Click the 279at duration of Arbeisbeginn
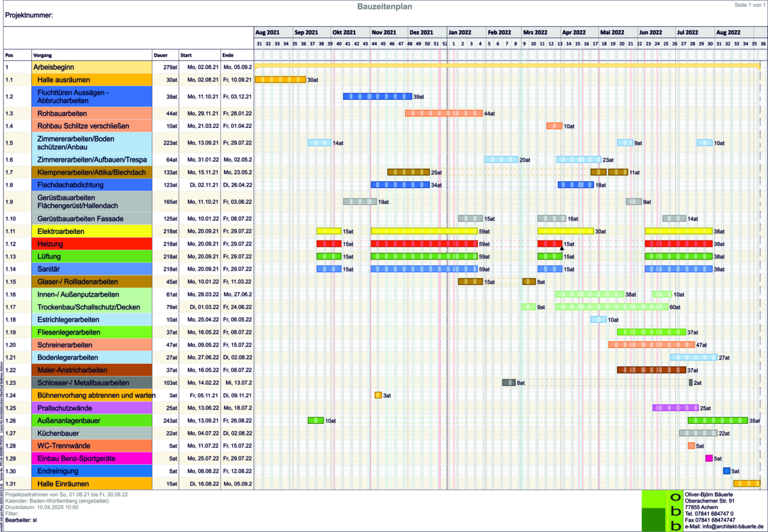 click(170, 66)
